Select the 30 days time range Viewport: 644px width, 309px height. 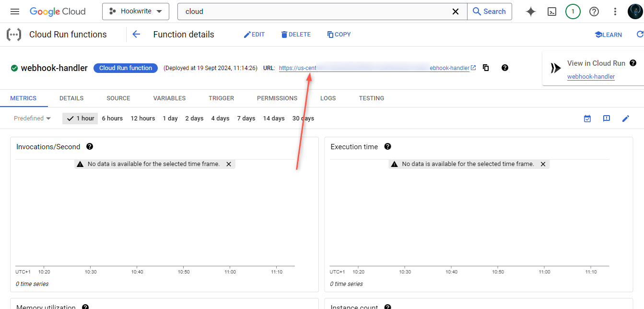302,118
